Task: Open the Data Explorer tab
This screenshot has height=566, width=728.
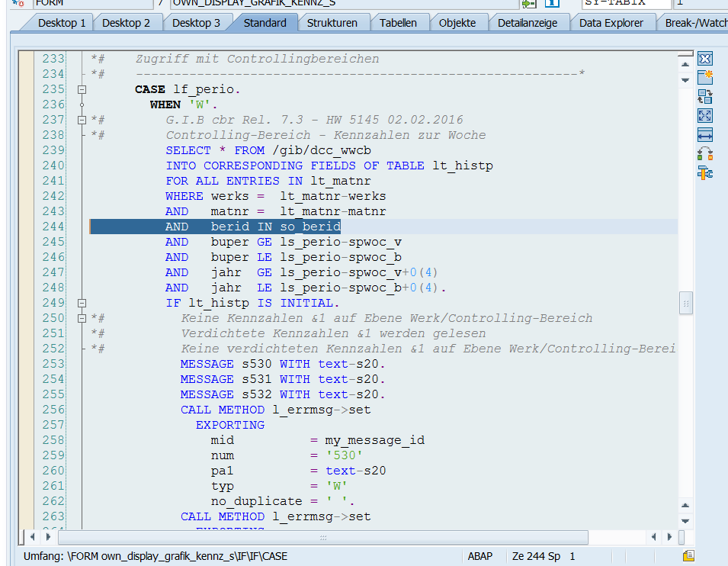Action: [x=611, y=23]
